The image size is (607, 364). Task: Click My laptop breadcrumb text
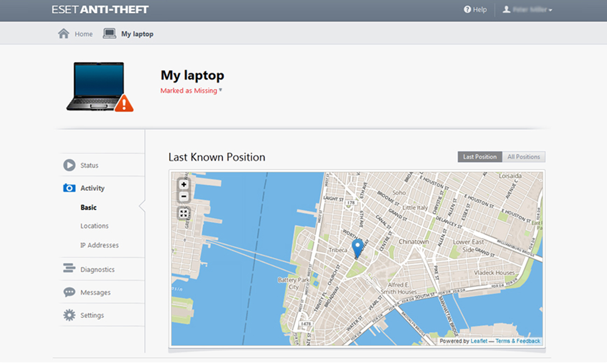click(x=137, y=34)
